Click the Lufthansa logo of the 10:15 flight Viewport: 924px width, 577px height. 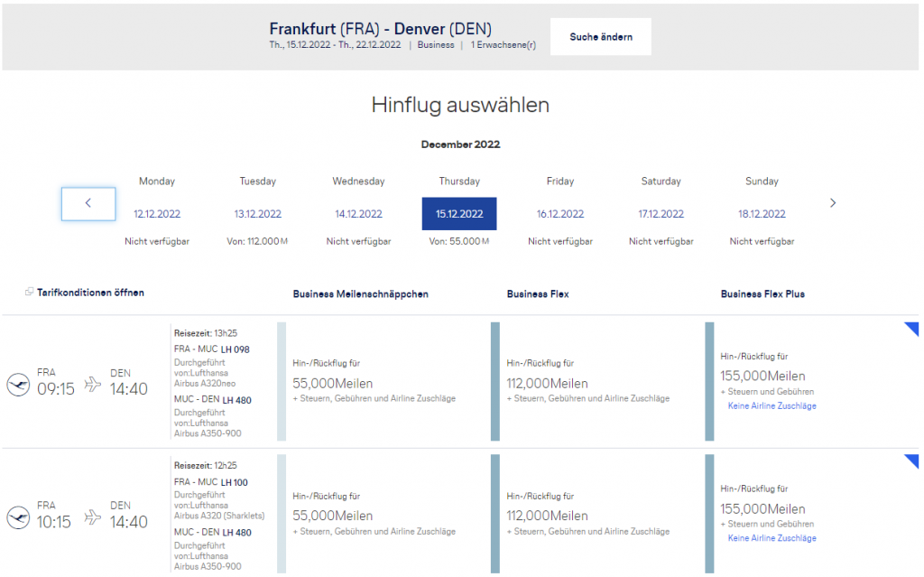(x=18, y=517)
